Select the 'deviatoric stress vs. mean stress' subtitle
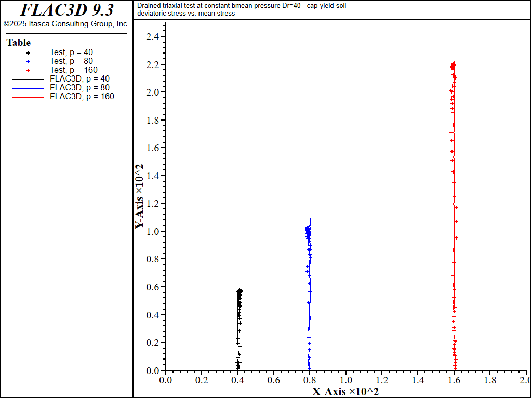 coord(186,14)
